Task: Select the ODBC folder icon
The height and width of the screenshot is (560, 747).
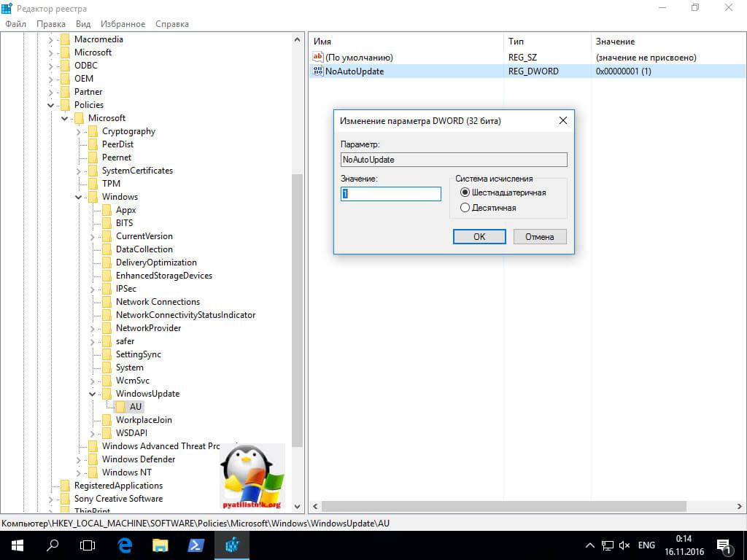Action: pyautogui.click(x=66, y=65)
